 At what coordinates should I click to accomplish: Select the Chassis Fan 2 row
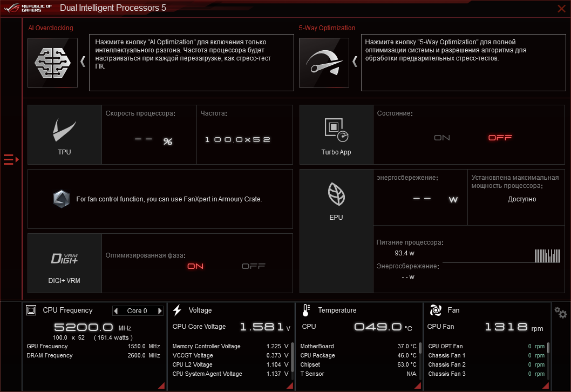(486, 364)
